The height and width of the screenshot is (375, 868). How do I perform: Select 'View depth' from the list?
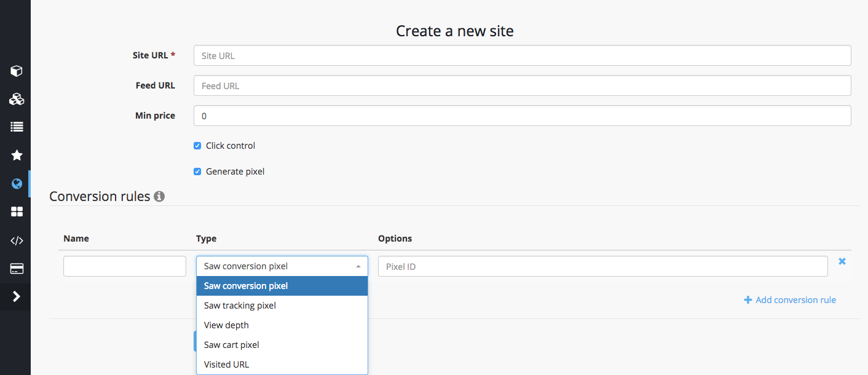(x=226, y=325)
